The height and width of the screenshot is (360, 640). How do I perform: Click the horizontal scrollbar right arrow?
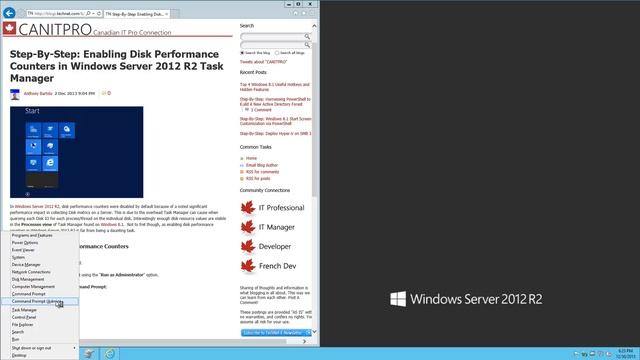(304, 341)
